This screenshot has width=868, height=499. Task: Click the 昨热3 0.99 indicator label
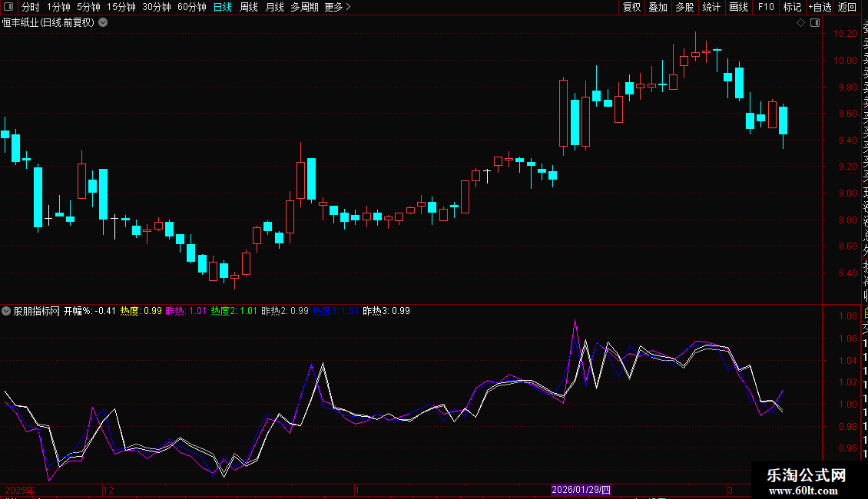pyautogui.click(x=386, y=311)
